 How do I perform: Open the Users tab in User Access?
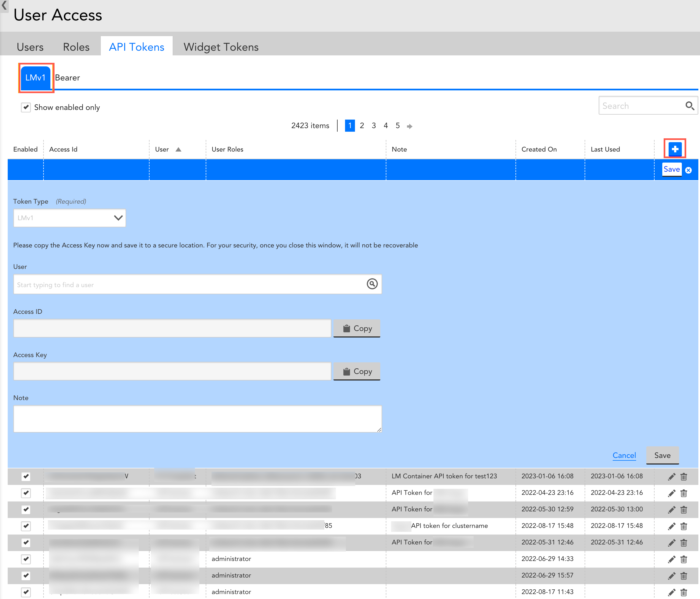[x=30, y=46]
